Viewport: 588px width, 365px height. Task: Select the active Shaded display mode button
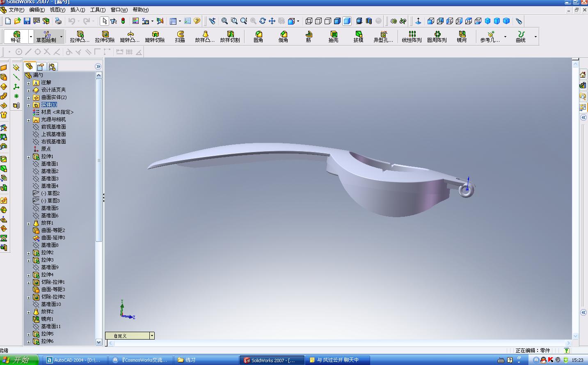[x=347, y=21]
